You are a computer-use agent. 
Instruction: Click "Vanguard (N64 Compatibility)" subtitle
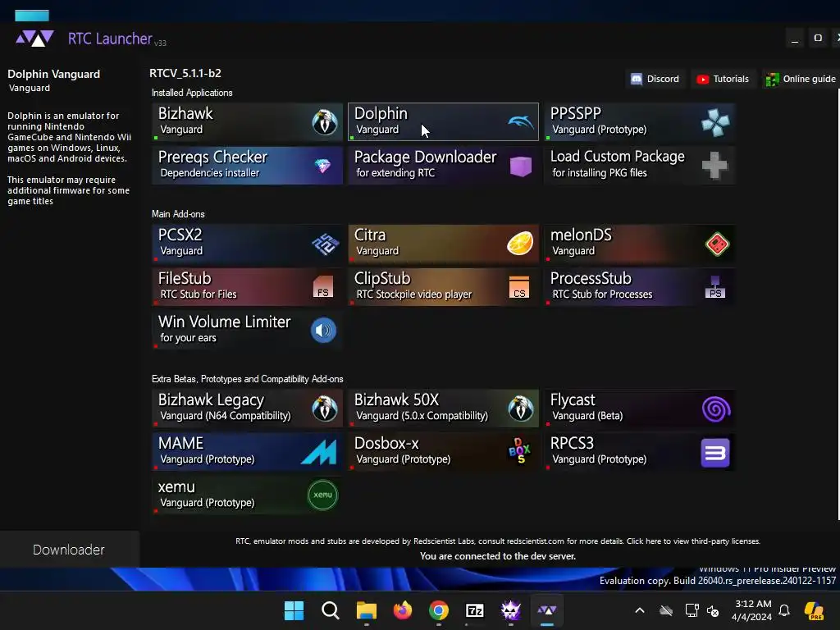(226, 416)
